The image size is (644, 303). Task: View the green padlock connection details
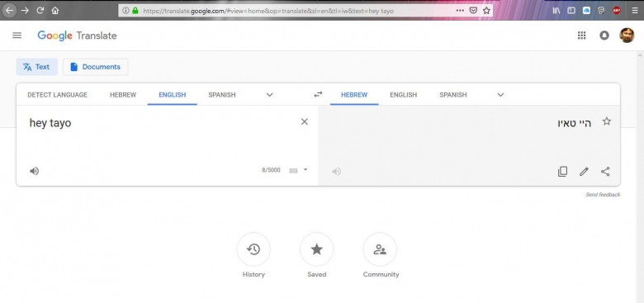point(135,11)
